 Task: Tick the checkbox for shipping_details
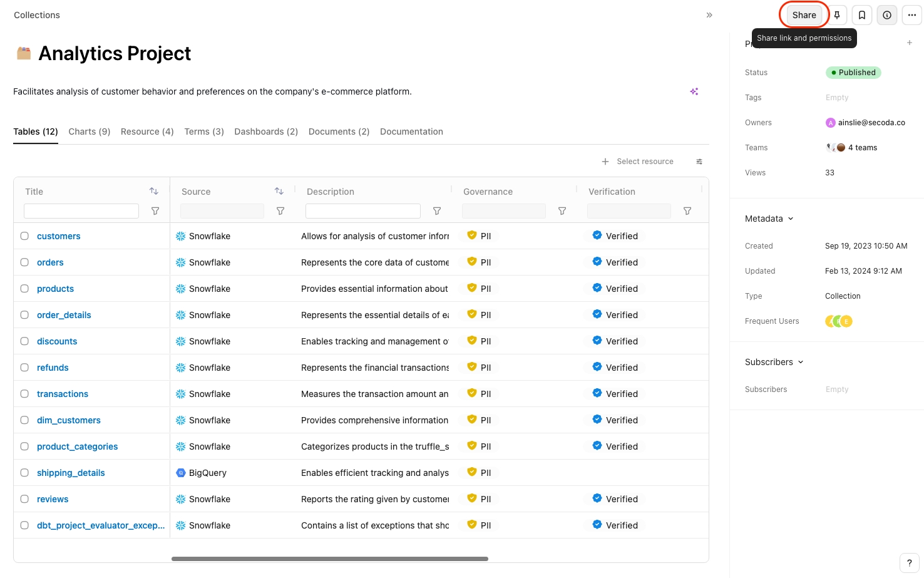(24, 473)
